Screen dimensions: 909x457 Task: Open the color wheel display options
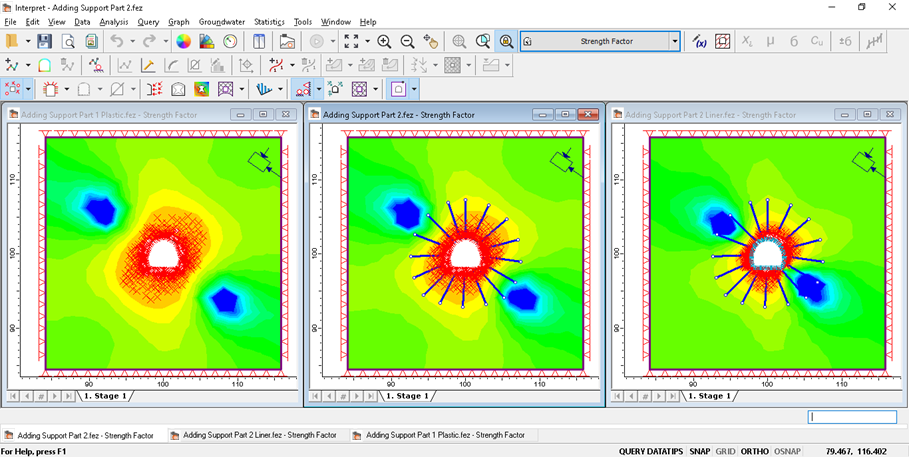[x=183, y=42]
